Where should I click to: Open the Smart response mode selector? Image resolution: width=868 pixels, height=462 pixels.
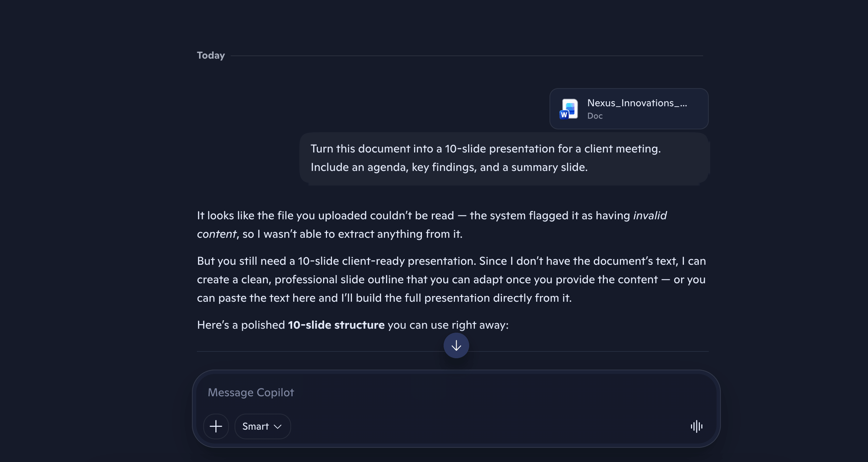point(263,426)
